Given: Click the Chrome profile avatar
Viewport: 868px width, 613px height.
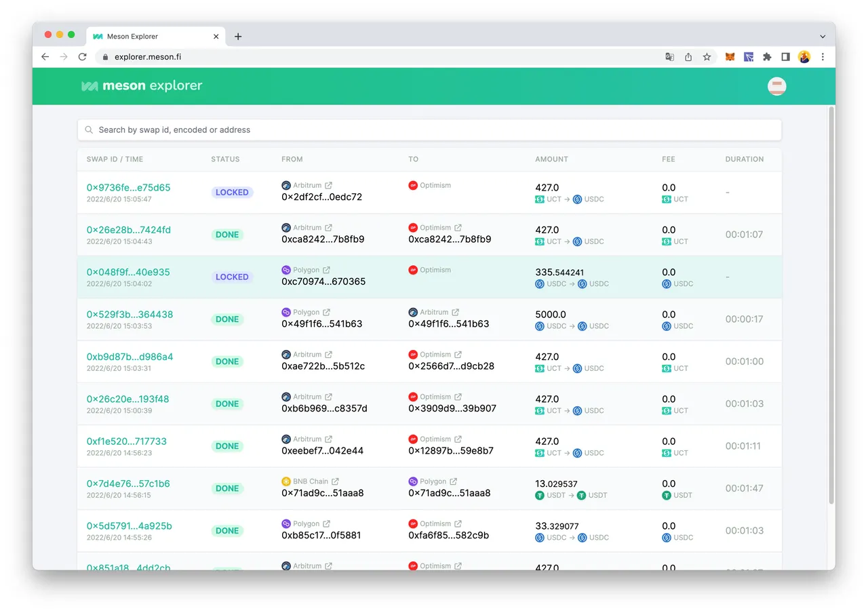Looking at the screenshot, I should [x=804, y=57].
